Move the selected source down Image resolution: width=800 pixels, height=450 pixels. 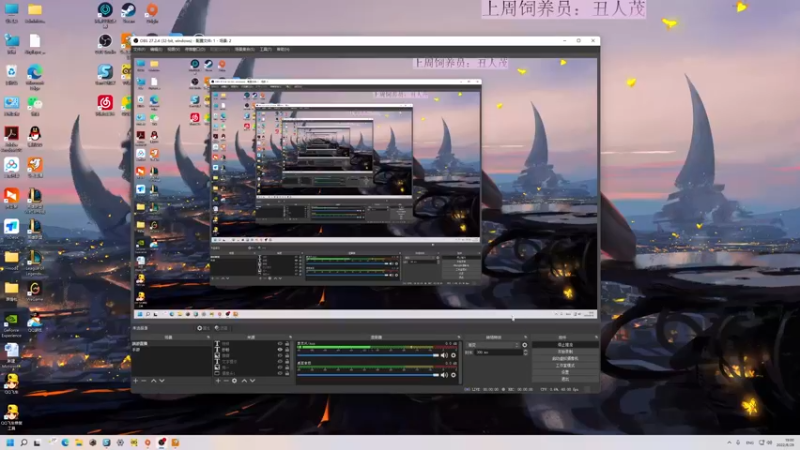click(x=252, y=381)
